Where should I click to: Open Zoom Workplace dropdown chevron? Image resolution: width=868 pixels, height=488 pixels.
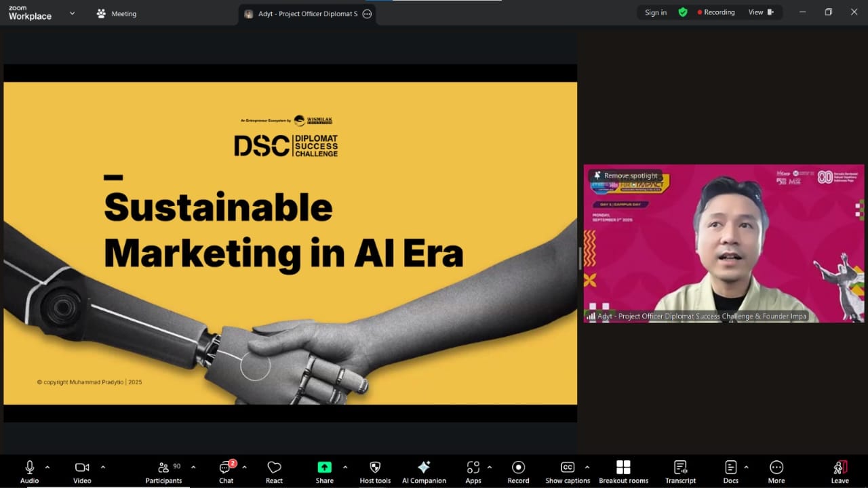tap(73, 13)
